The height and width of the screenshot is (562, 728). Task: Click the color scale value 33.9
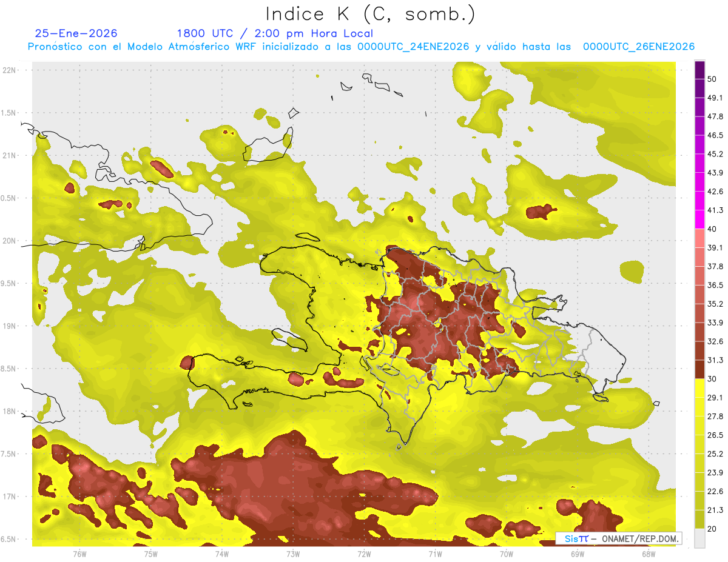coord(715,323)
